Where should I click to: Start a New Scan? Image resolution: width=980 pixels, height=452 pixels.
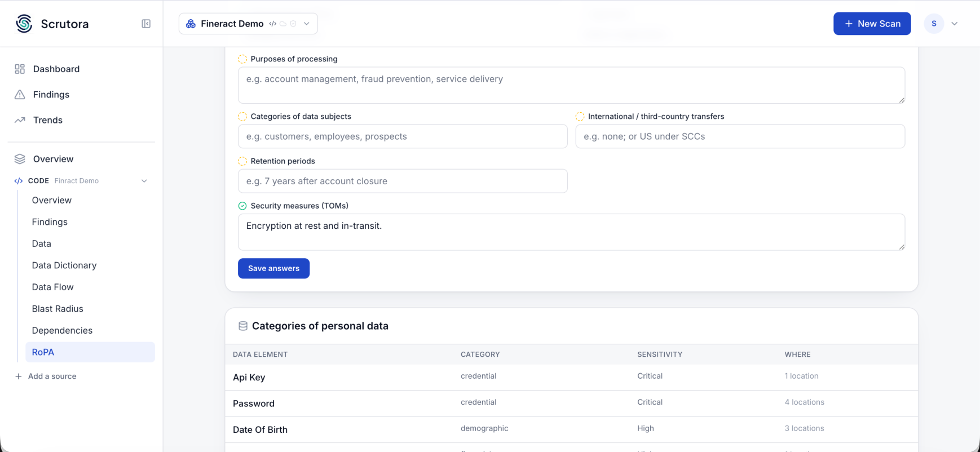(x=872, y=24)
